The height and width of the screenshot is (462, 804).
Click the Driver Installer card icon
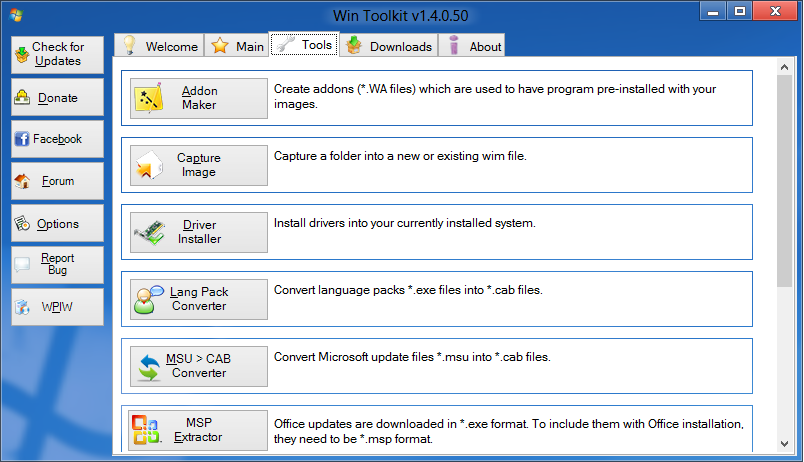coord(149,233)
